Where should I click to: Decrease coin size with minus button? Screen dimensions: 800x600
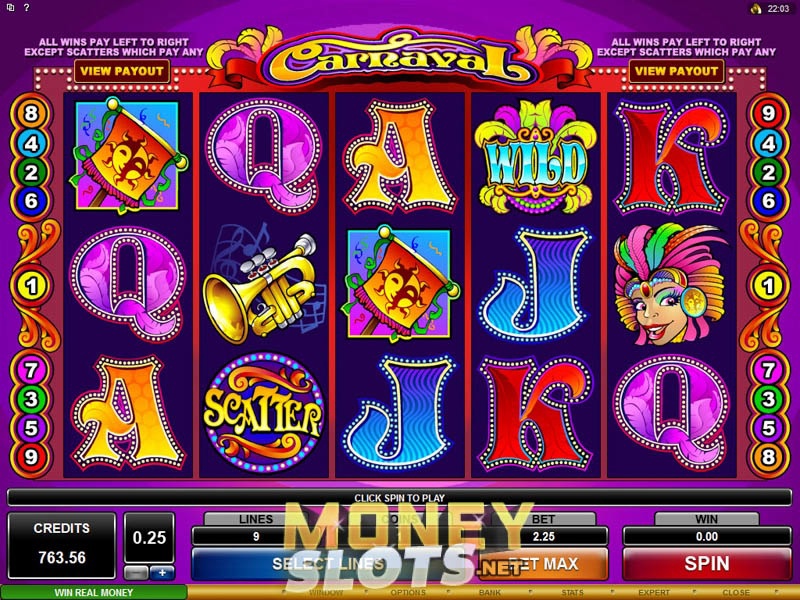click(136, 573)
